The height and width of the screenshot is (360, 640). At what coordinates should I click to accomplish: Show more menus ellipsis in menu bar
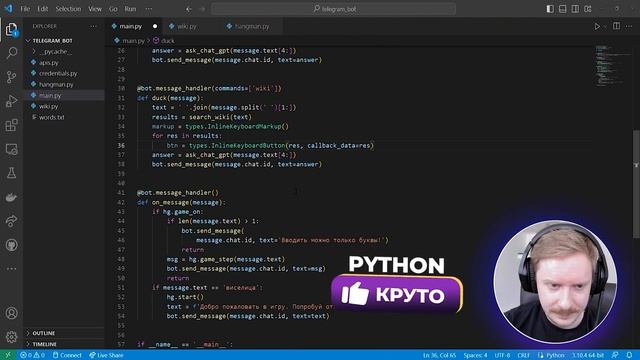(149, 9)
